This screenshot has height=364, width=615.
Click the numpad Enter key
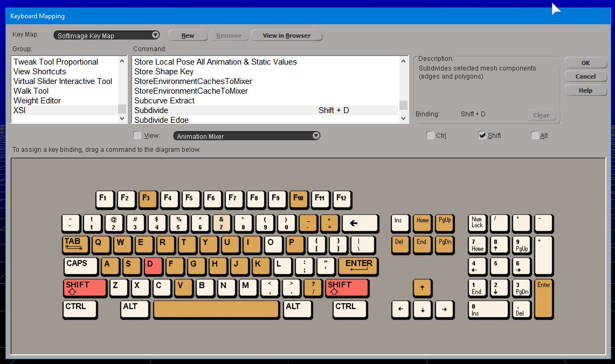(x=544, y=298)
